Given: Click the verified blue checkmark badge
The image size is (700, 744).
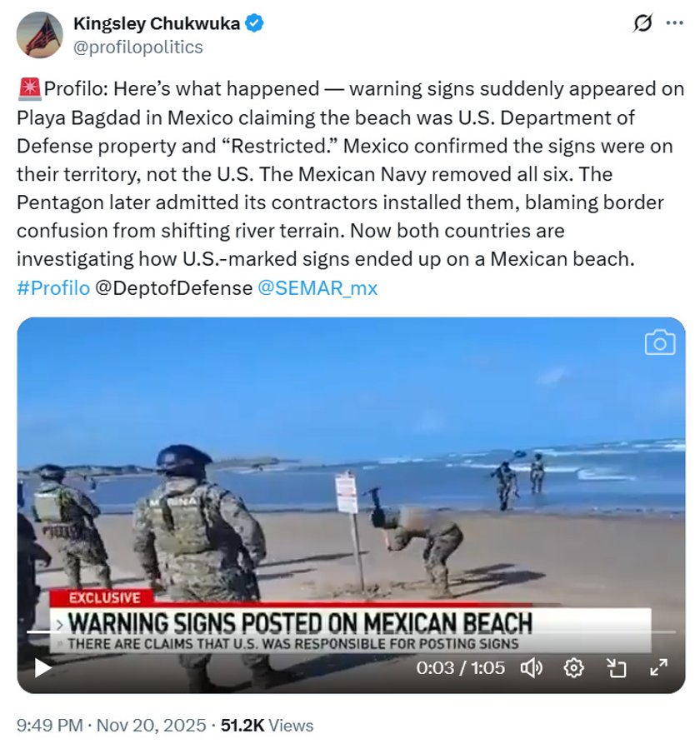Looking at the screenshot, I should coord(255,23).
